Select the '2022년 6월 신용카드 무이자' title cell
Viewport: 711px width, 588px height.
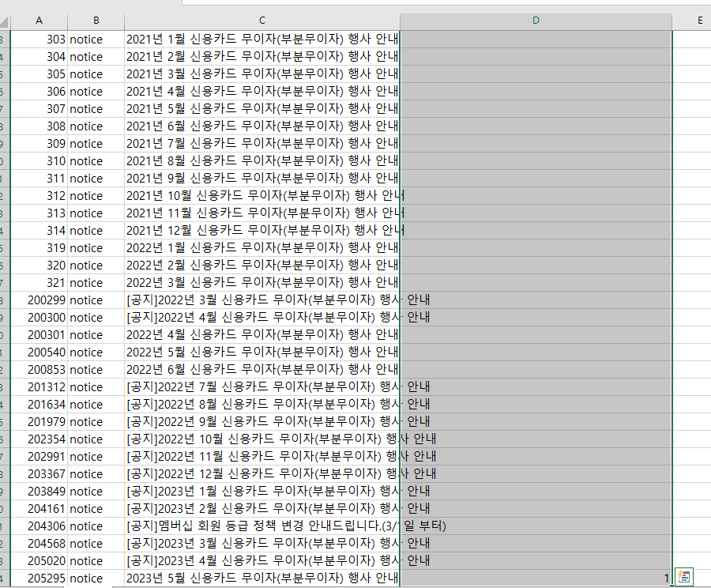pos(262,370)
